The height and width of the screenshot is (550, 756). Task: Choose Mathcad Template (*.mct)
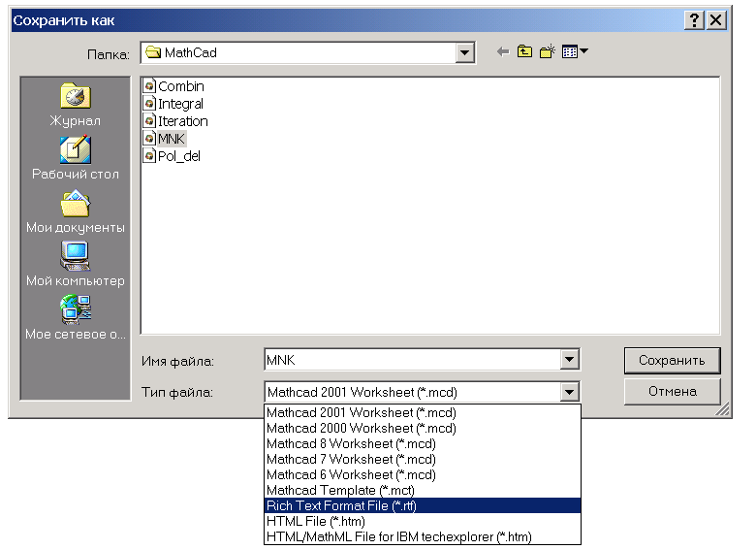(423, 490)
